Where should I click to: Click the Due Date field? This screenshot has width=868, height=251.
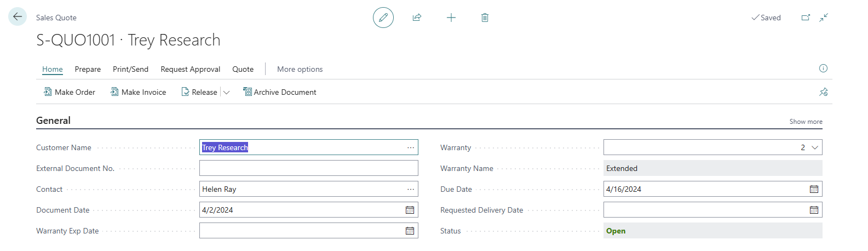pos(713,189)
